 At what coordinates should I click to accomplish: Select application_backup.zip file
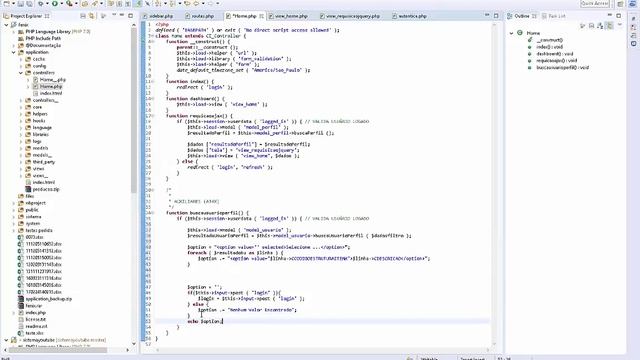[x=48, y=299]
